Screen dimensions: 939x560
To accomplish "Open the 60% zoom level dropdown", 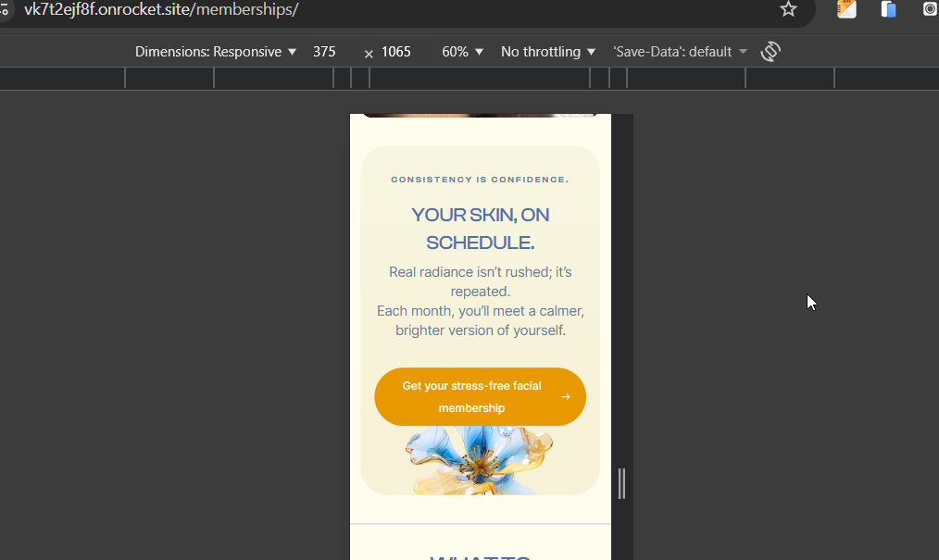I will pyautogui.click(x=462, y=52).
